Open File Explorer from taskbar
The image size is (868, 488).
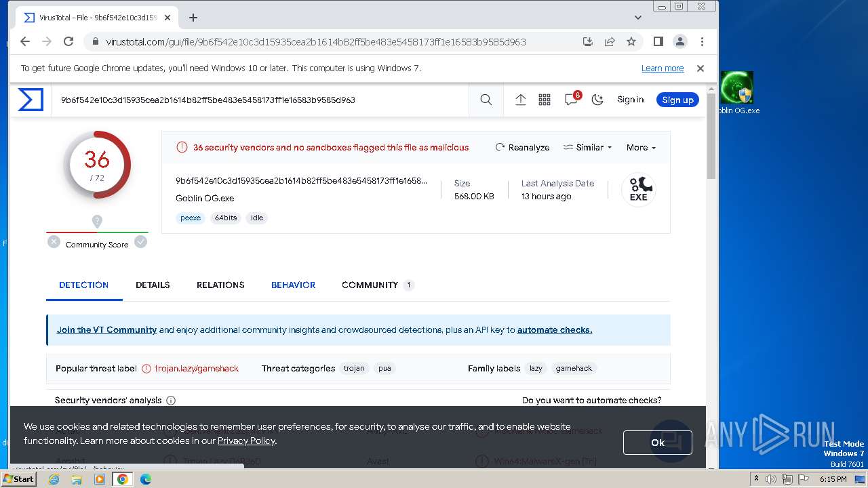pyautogui.click(x=77, y=479)
